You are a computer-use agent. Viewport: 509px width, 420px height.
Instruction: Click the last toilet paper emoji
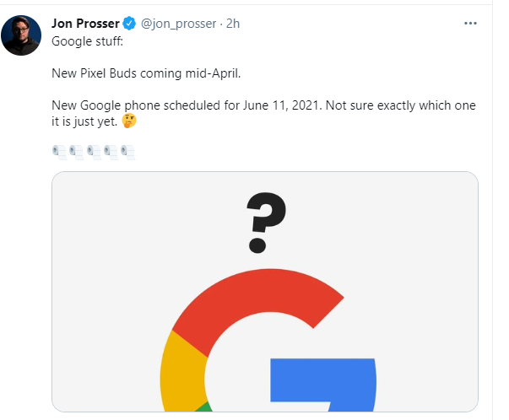pos(127,153)
